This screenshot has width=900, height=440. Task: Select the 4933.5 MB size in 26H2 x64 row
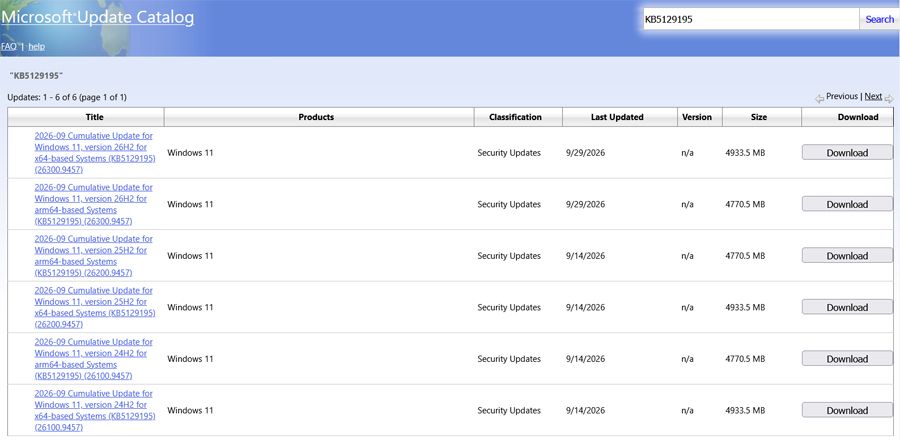click(x=745, y=153)
